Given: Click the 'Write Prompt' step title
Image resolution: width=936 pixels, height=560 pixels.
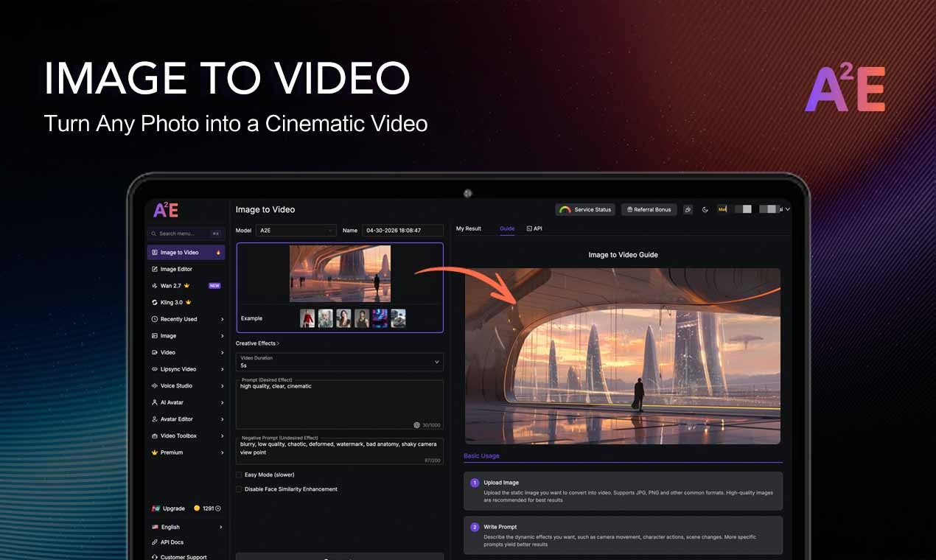Looking at the screenshot, I should pyautogui.click(x=500, y=527).
